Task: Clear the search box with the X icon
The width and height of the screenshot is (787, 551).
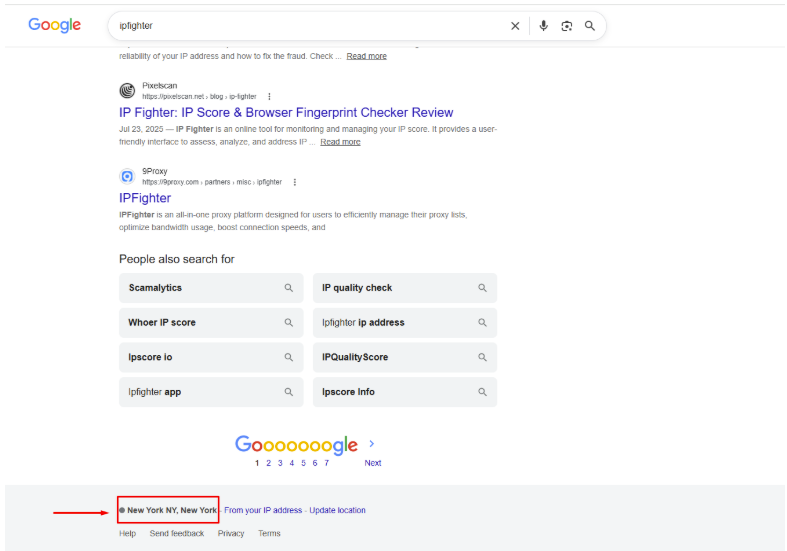Action: [515, 26]
